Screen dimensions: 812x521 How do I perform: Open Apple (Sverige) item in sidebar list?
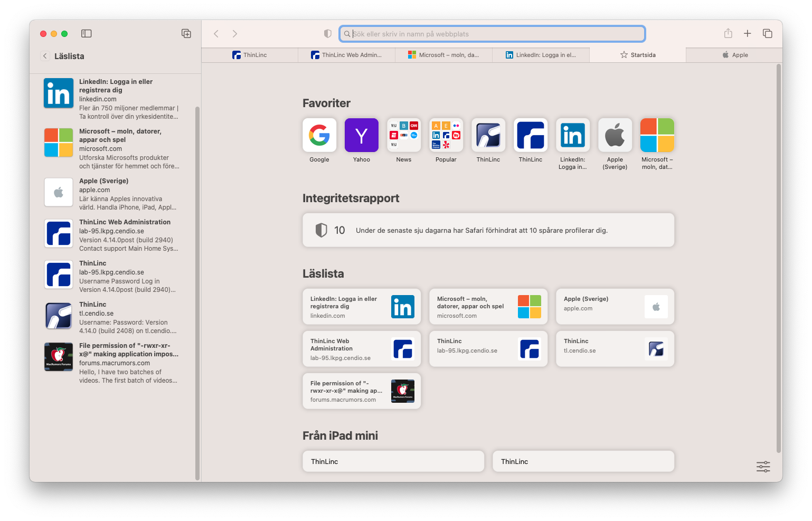(112, 194)
